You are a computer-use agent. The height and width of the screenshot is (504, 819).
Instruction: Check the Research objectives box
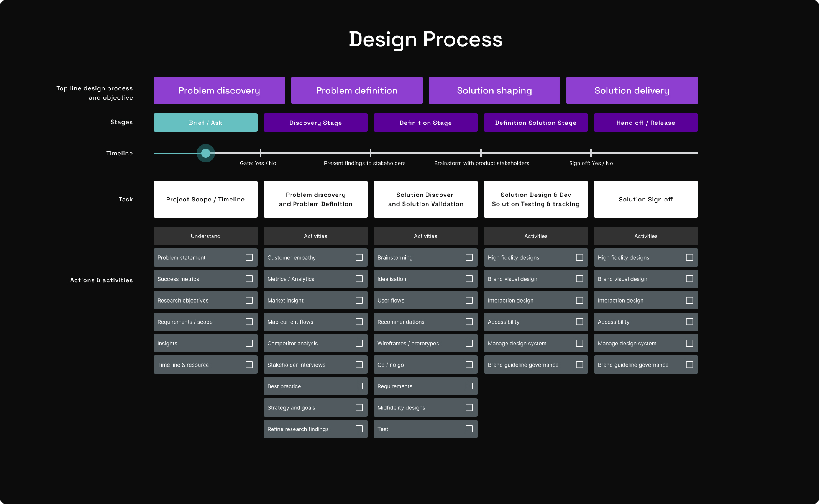(x=249, y=300)
